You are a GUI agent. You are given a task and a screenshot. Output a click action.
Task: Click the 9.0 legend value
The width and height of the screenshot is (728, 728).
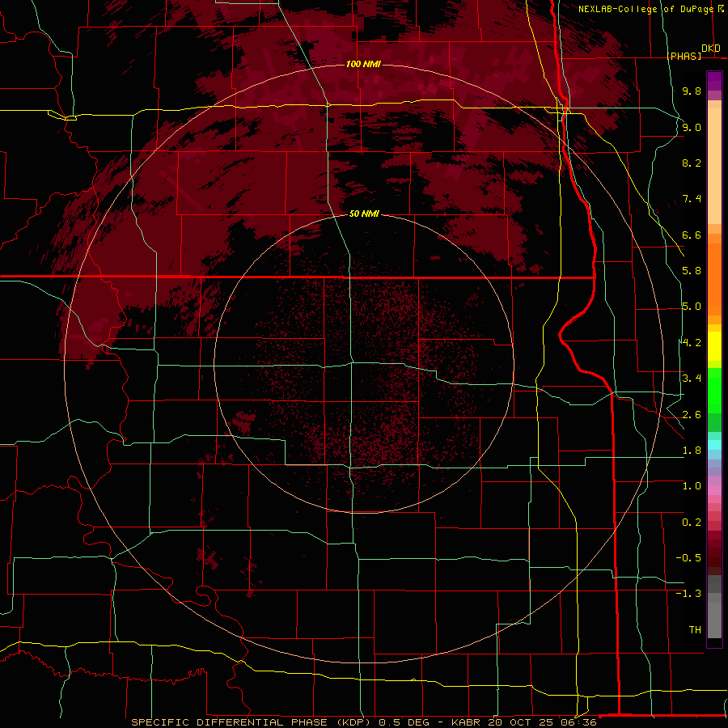tap(692, 127)
